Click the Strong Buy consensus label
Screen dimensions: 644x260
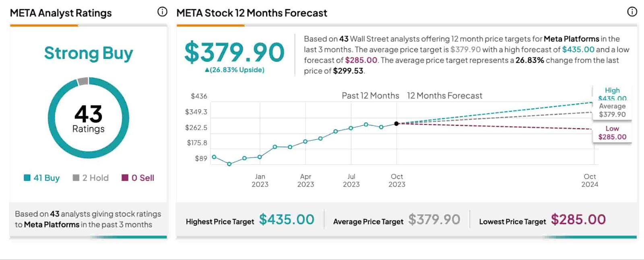pos(89,53)
